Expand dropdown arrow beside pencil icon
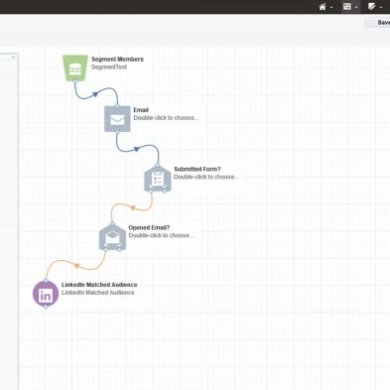Screen dimensions: 390x390 coord(381,7)
